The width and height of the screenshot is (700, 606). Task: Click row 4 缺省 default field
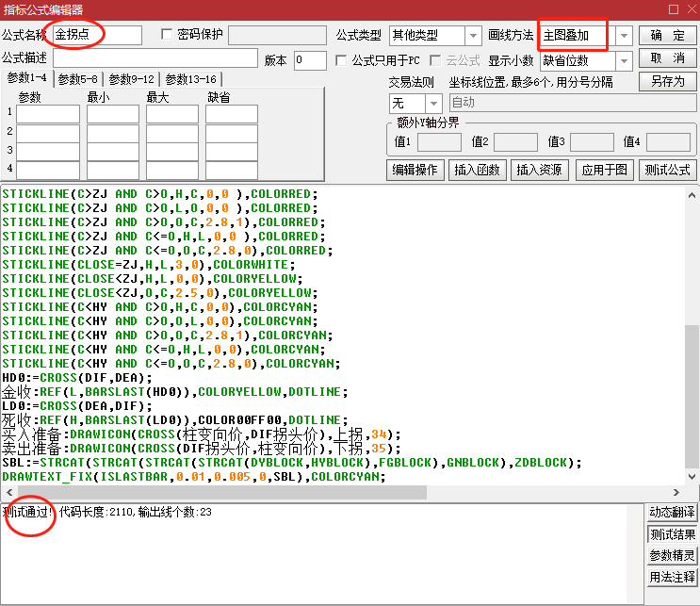click(x=232, y=171)
